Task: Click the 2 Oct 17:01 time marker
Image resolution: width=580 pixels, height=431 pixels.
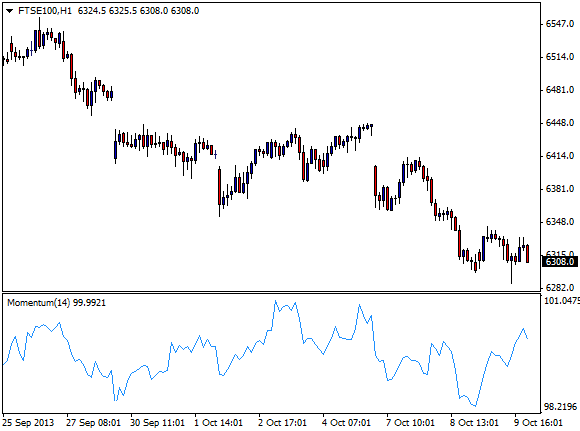Action: (283, 422)
